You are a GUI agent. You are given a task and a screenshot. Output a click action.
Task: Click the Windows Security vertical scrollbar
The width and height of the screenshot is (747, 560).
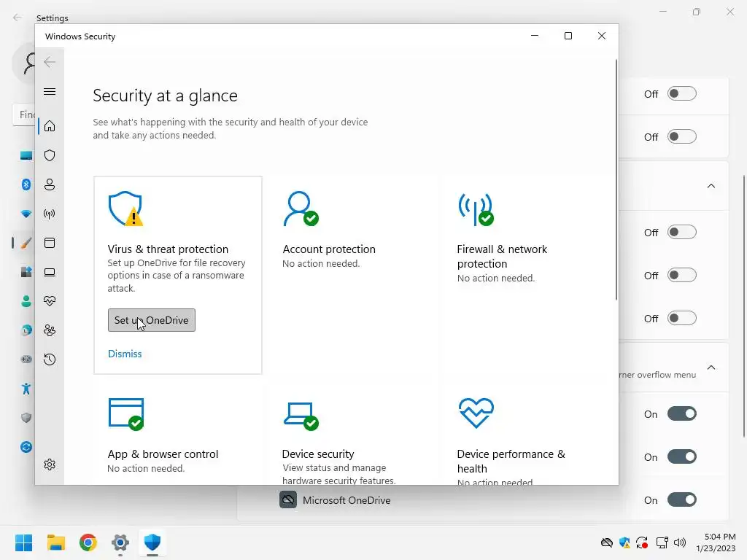pyautogui.click(x=616, y=179)
